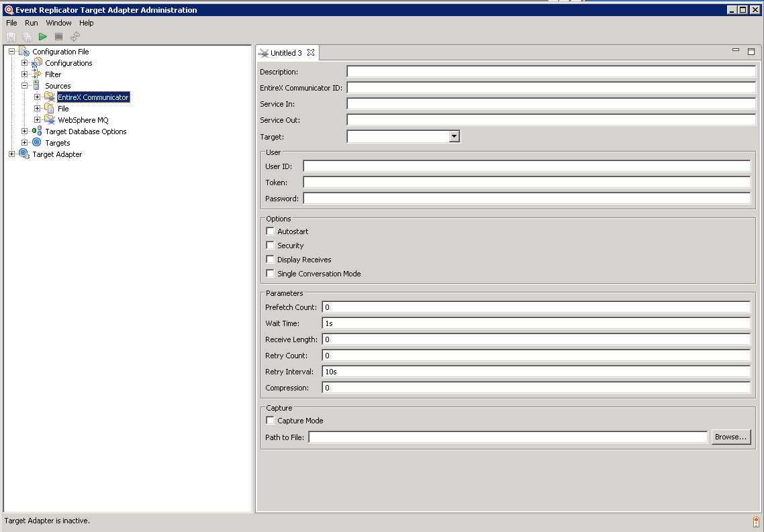Click the Browse... button
764x532 pixels.
[730, 437]
